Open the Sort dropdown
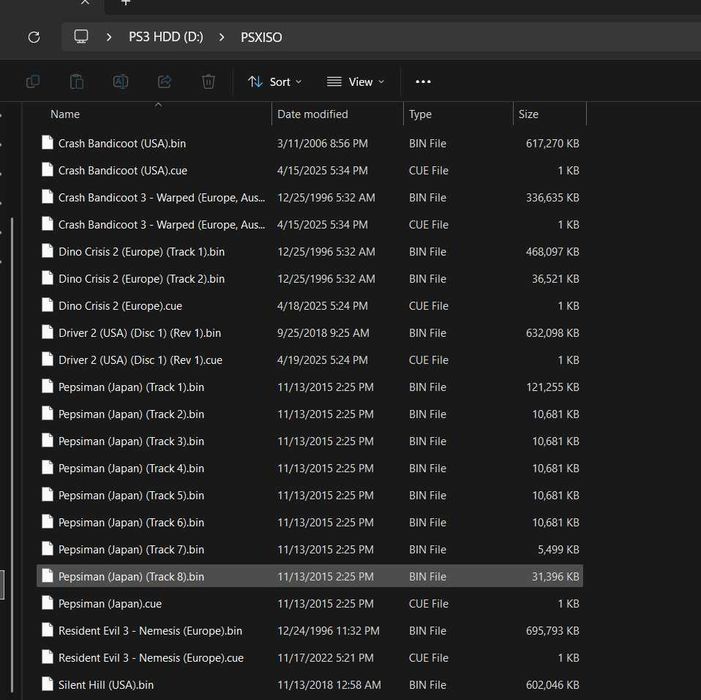Viewport: 701px width, 700px height. tap(275, 82)
